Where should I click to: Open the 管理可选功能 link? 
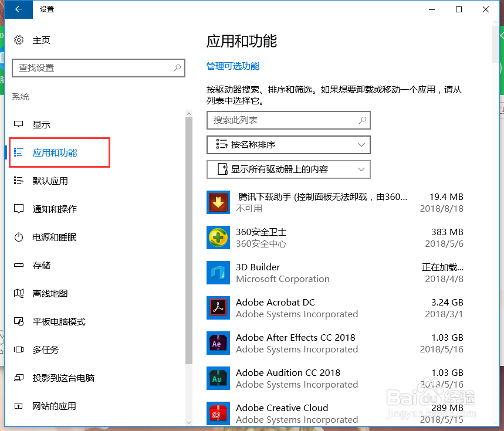233,66
